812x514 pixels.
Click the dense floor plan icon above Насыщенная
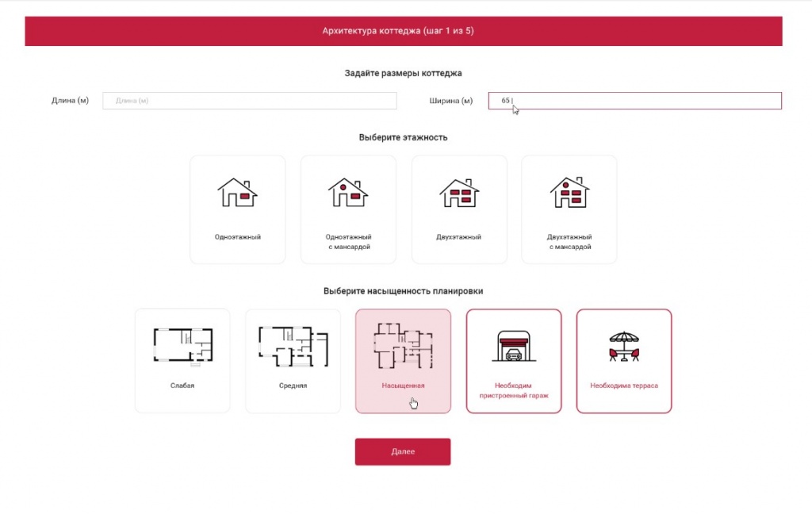[x=404, y=346]
